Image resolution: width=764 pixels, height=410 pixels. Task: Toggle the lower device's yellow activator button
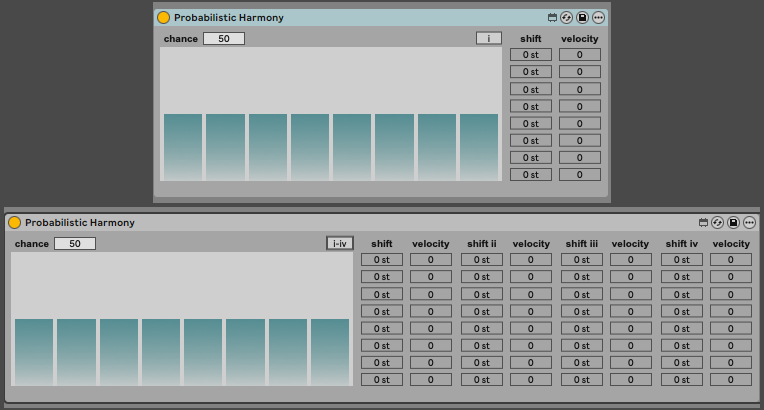click(x=14, y=223)
